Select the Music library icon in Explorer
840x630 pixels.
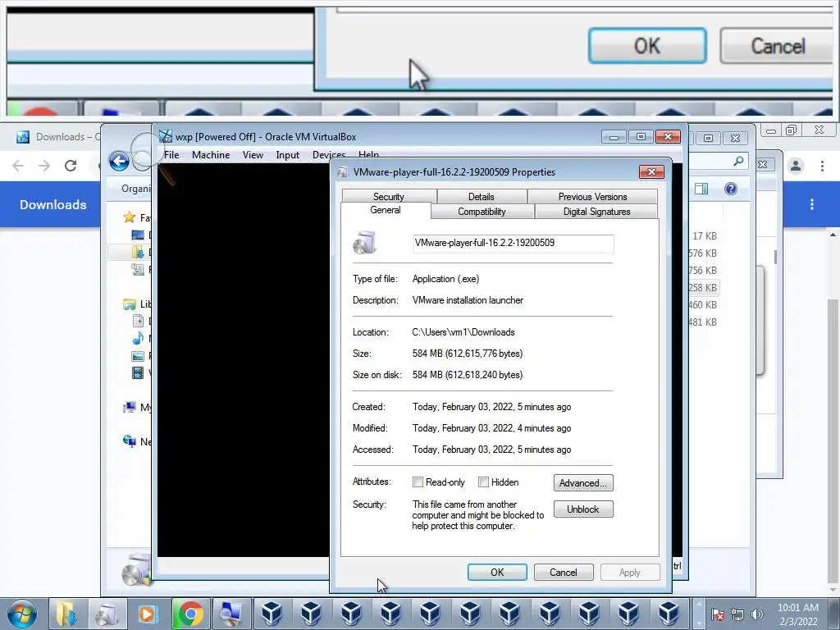coord(138,338)
